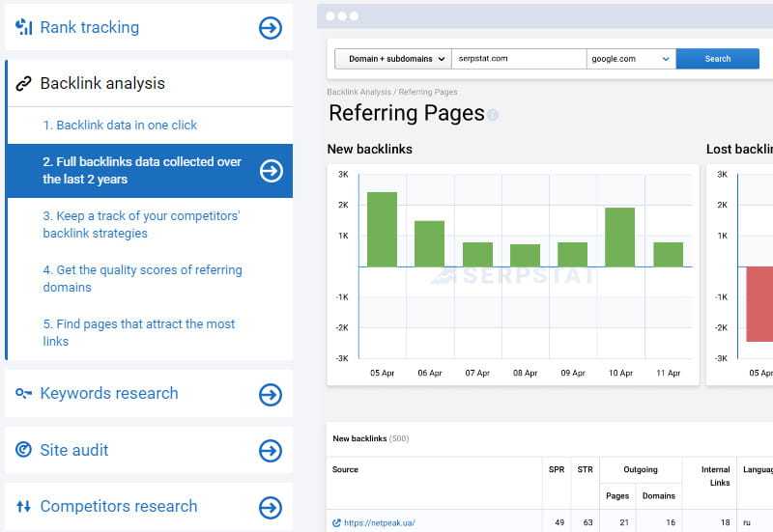Viewport: 773px width, 532px height.
Task: Click the Site audit arrow icon
Action: pyautogui.click(x=270, y=451)
